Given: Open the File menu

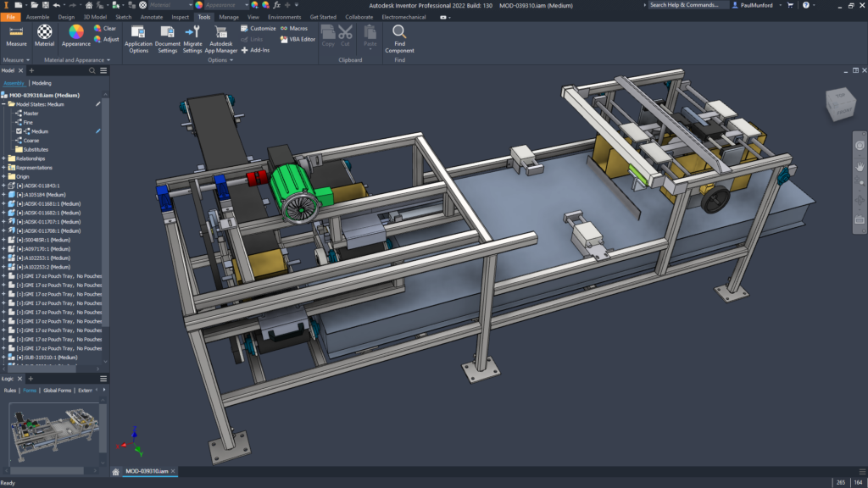Looking at the screenshot, I should [10, 17].
